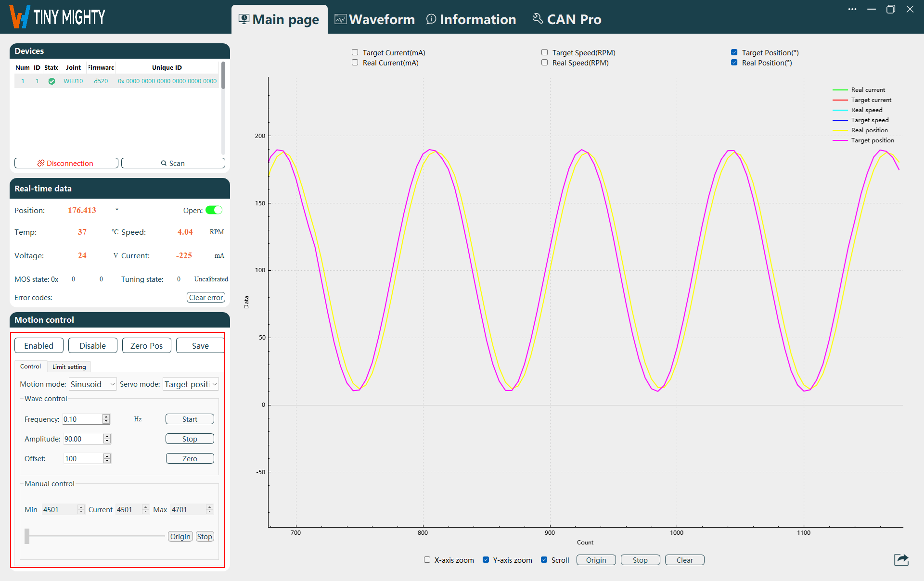Click the green device state check icon
The height and width of the screenshot is (581, 924).
coord(51,81)
